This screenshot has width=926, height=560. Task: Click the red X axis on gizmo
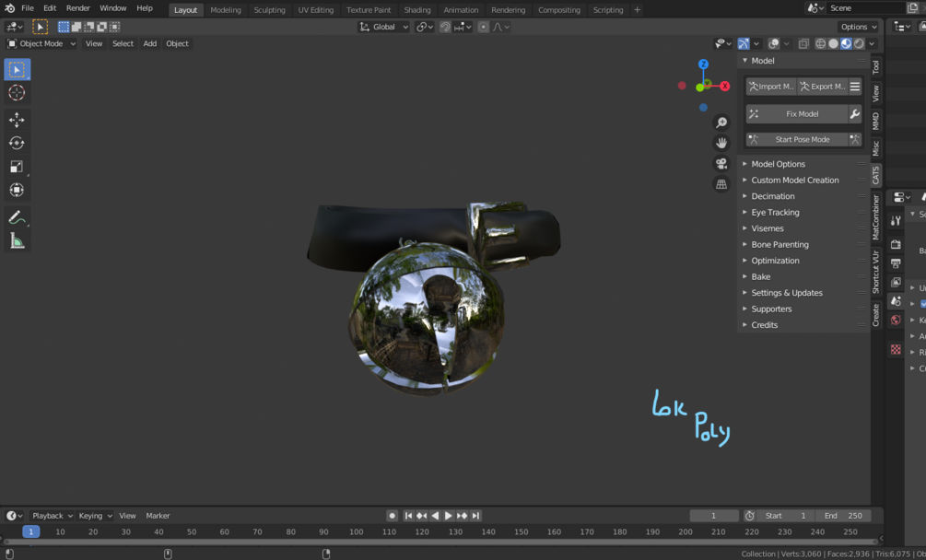724,87
